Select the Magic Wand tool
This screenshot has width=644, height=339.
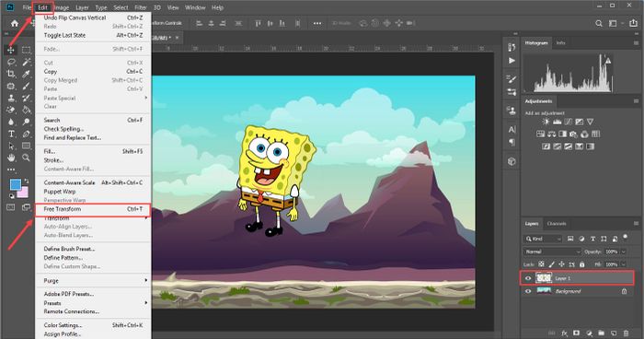[x=27, y=62]
